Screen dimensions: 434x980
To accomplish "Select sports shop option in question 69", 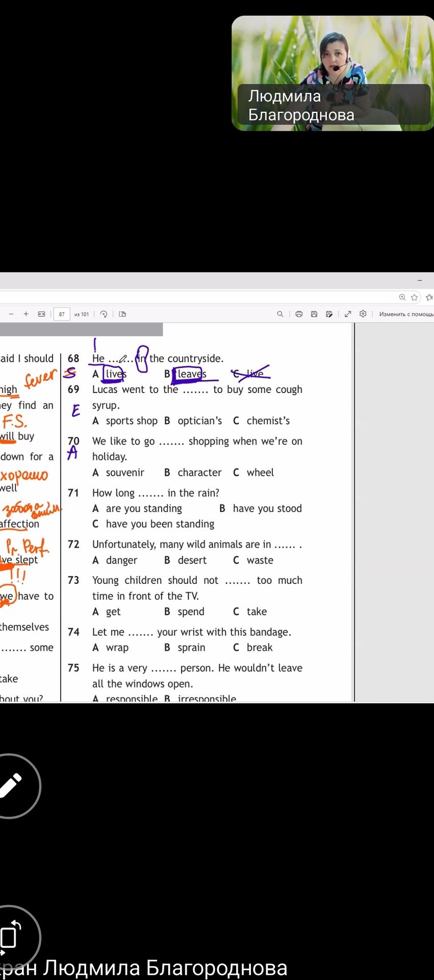I will [x=125, y=421].
